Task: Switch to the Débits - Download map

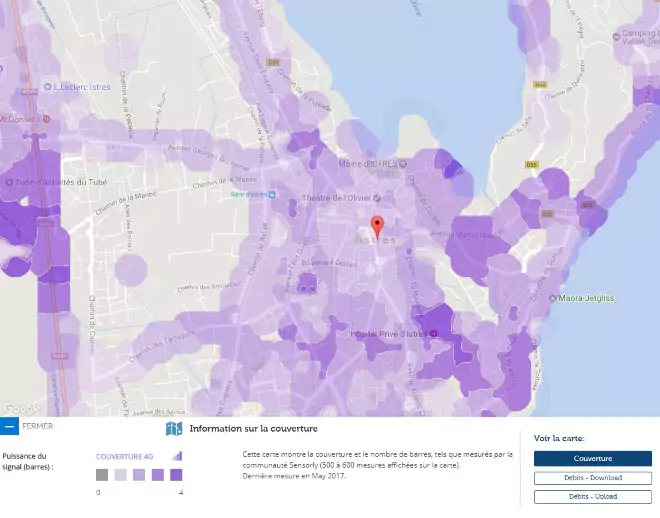Action: [x=592, y=478]
